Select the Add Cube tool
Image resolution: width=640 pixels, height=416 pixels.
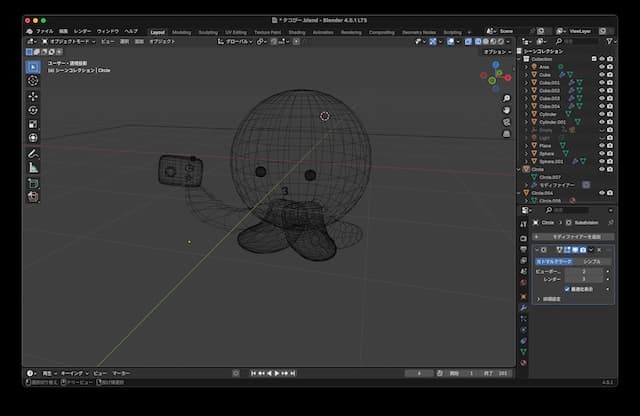pos(33,183)
